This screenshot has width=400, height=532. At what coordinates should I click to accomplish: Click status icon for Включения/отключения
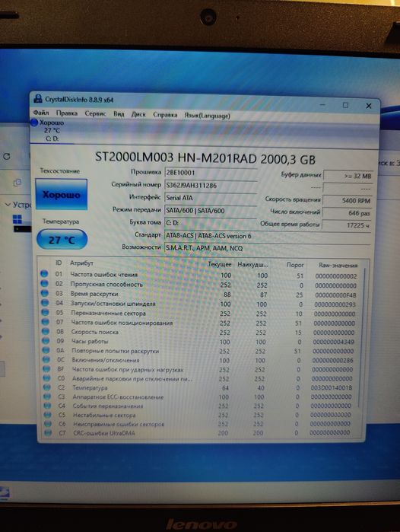[46, 359]
